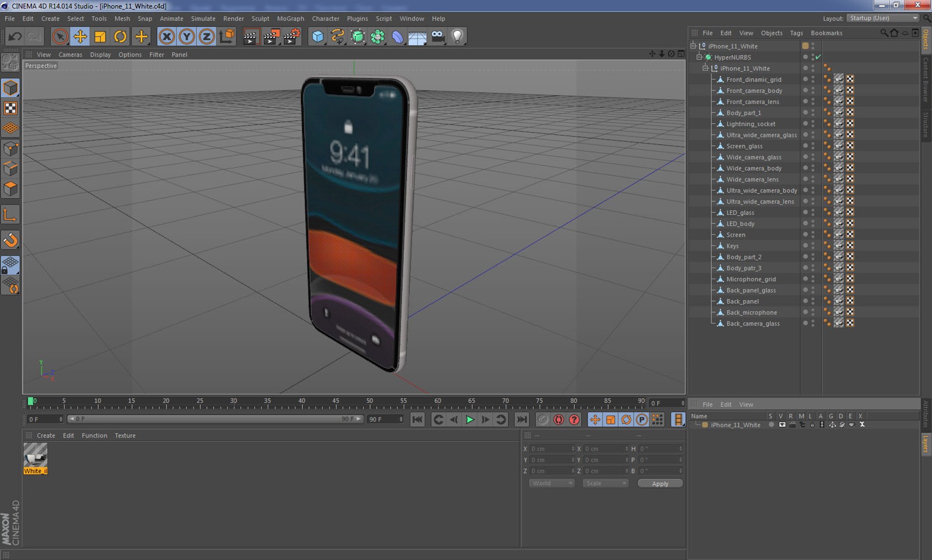
Task: Open the Object Manager Tags menu
Action: 796,33
